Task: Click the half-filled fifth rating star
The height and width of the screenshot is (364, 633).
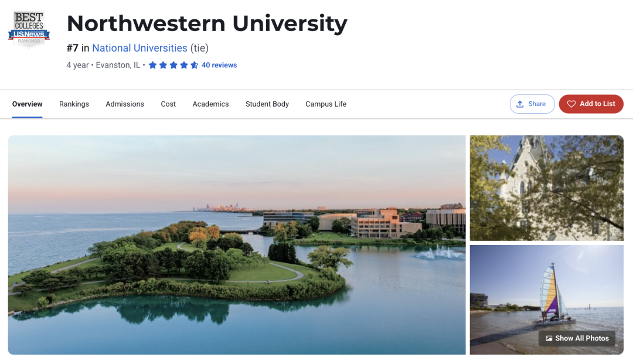Action: pos(194,65)
